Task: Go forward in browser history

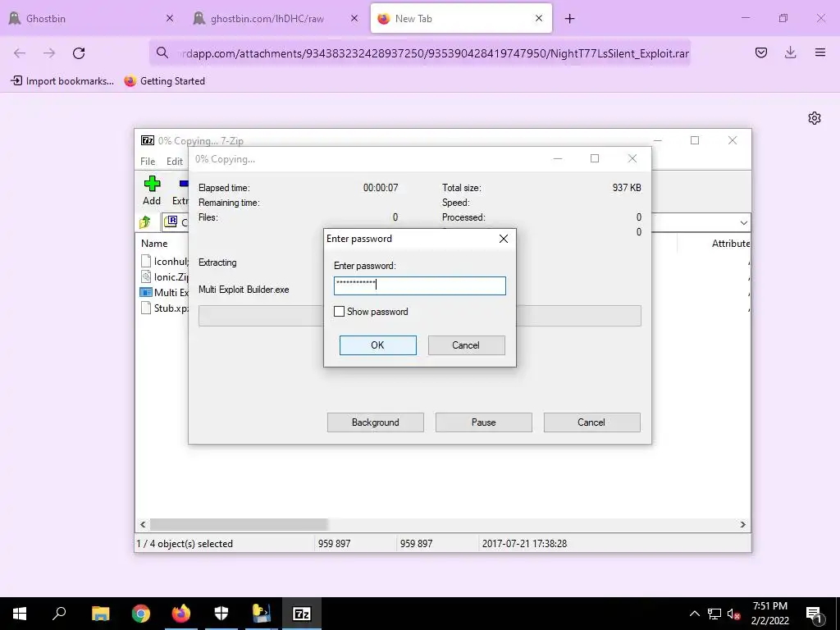Action: [49, 53]
